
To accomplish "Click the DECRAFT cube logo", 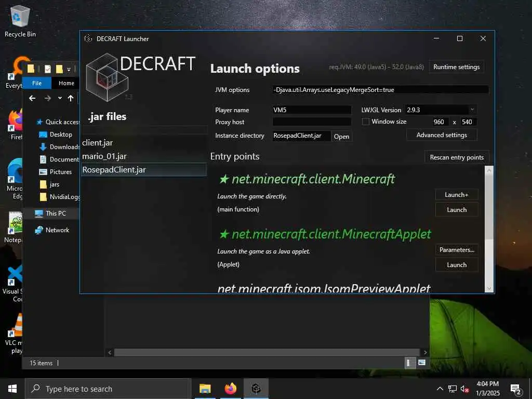I will 107,77.
